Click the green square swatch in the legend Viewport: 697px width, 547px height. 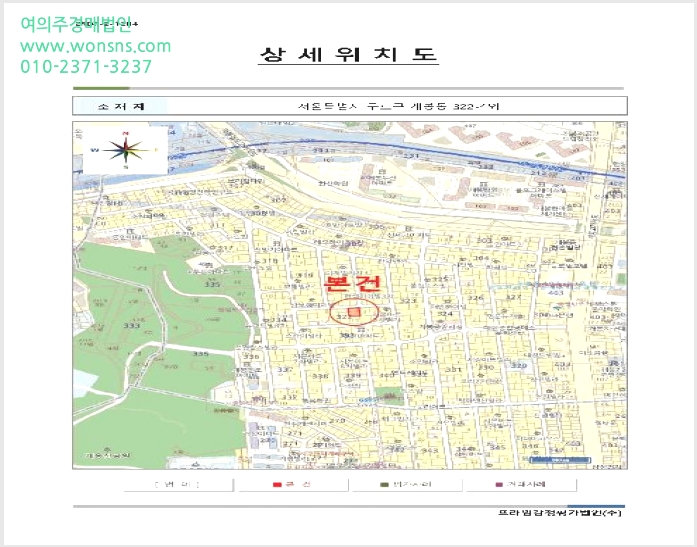point(385,484)
